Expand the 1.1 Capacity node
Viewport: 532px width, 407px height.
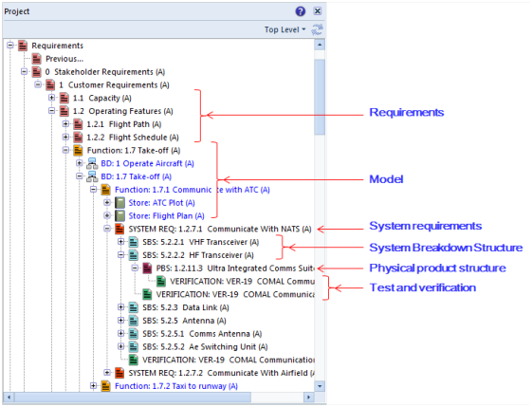pos(51,98)
